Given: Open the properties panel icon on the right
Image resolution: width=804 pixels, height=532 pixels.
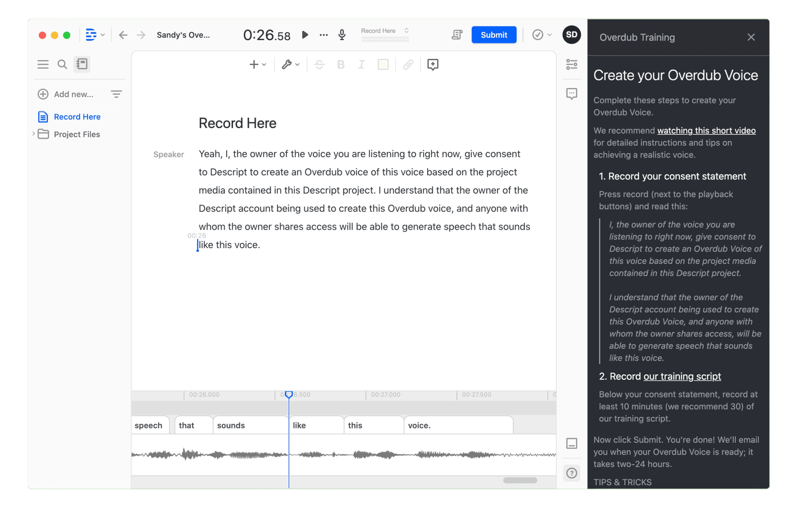Looking at the screenshot, I should coord(571,64).
